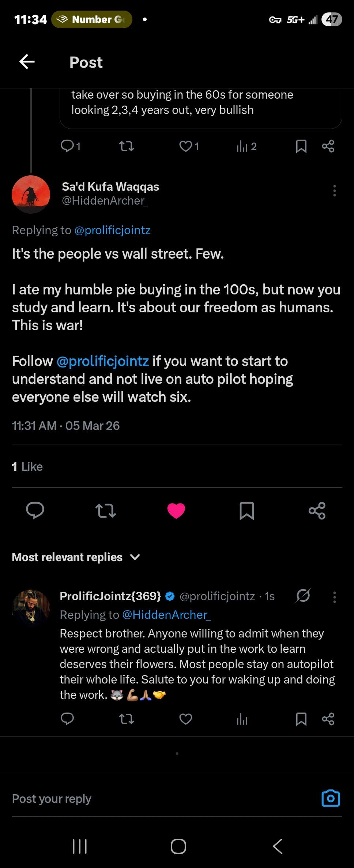354x868 pixels.
Task: View the 1 Like list
Action: pyautogui.click(x=27, y=467)
